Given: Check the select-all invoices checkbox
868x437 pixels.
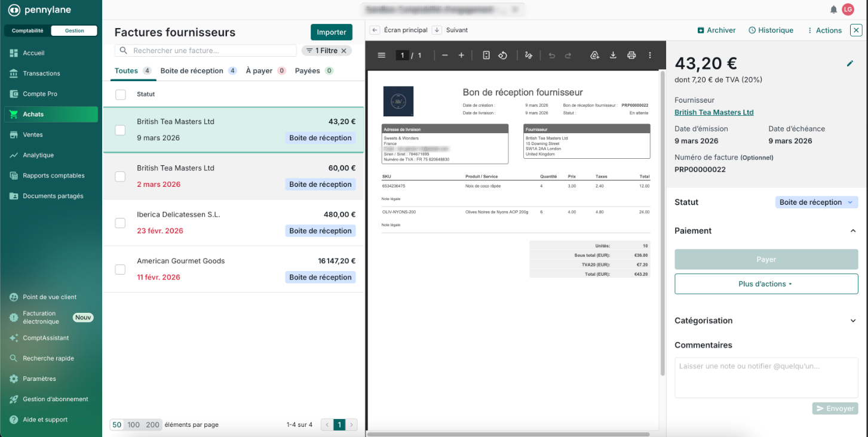Looking at the screenshot, I should 121,94.
